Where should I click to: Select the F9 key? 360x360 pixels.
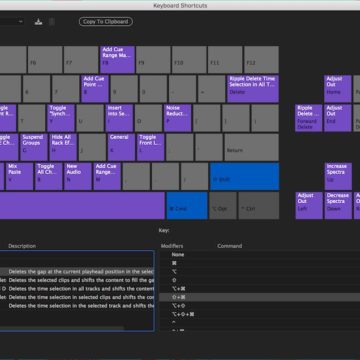click(x=153, y=60)
